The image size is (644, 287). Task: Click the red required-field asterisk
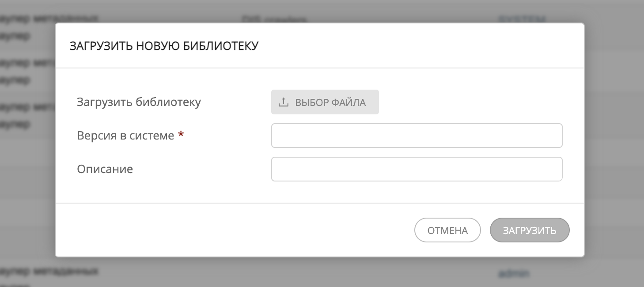(x=181, y=135)
